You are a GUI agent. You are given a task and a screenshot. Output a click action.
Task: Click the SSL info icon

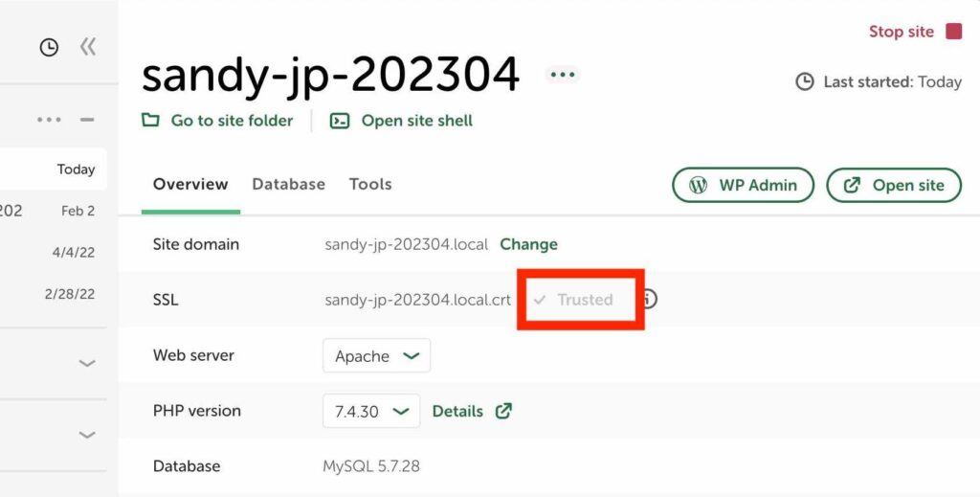(650, 299)
